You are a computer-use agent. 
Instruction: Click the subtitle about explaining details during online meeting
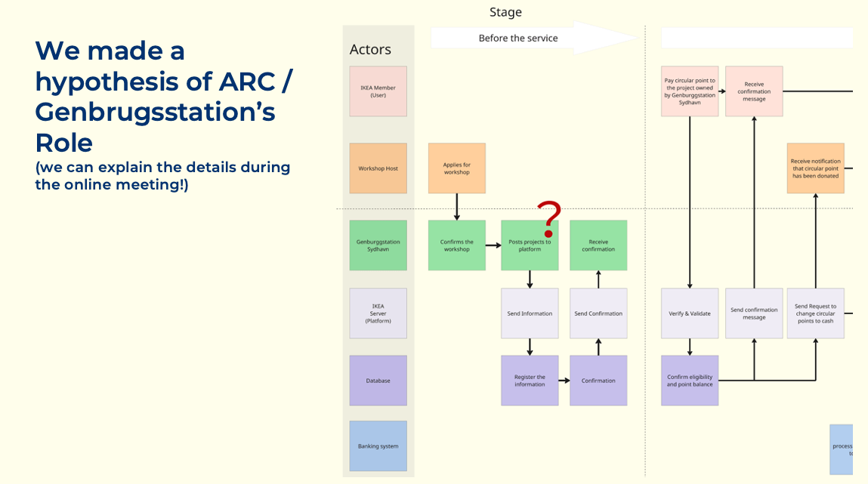[x=162, y=176]
